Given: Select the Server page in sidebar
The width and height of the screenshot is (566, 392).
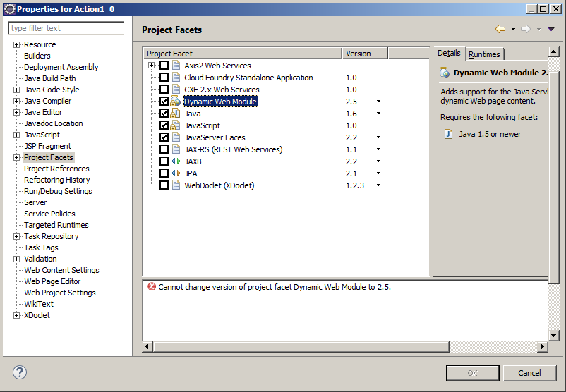Looking at the screenshot, I should (x=35, y=202).
